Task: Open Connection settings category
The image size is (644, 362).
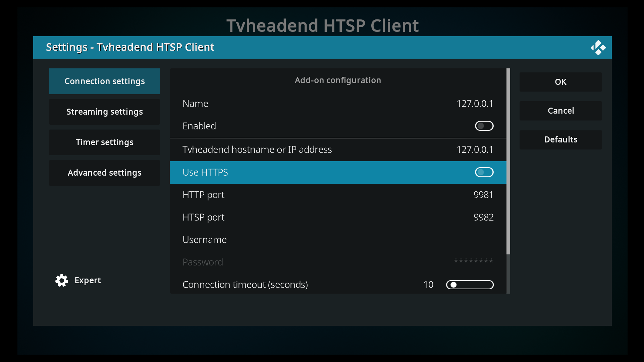Action: tap(104, 81)
